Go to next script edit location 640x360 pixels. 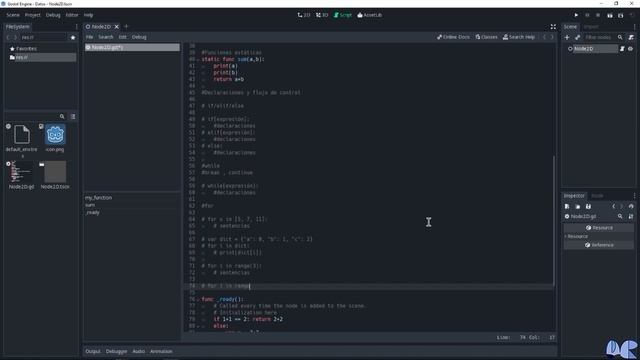(552, 37)
